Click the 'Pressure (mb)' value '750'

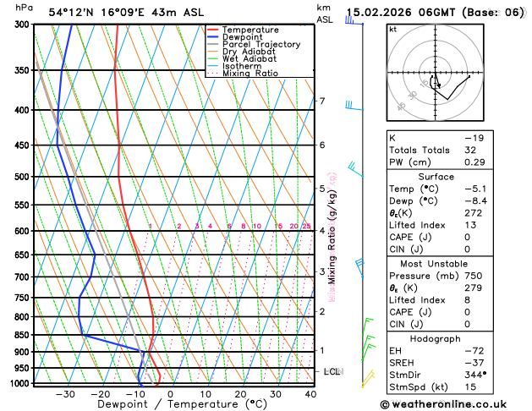474,276
